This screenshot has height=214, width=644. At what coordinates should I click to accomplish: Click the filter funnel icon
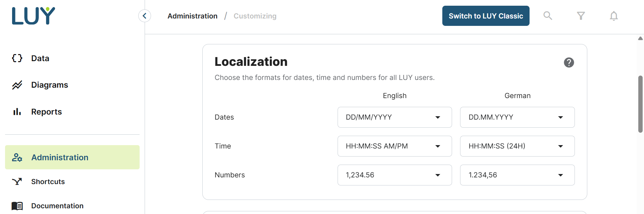581,16
